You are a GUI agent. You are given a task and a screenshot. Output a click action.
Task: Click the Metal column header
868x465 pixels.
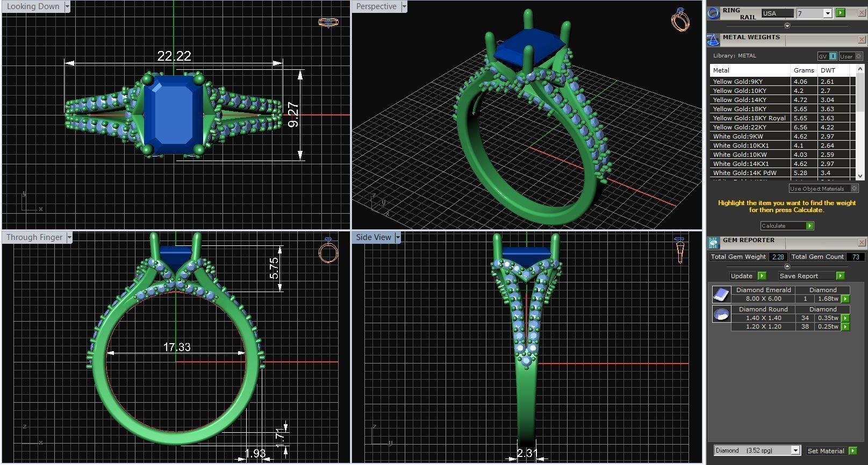[750, 70]
